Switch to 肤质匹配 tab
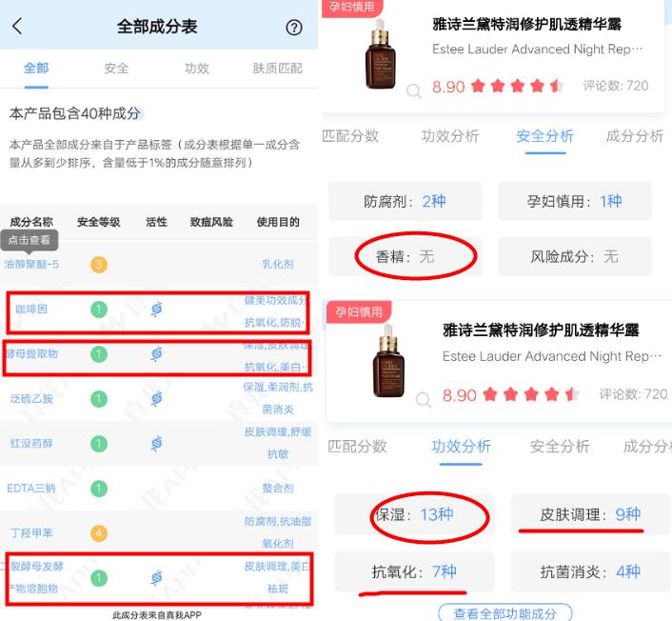 (x=277, y=69)
